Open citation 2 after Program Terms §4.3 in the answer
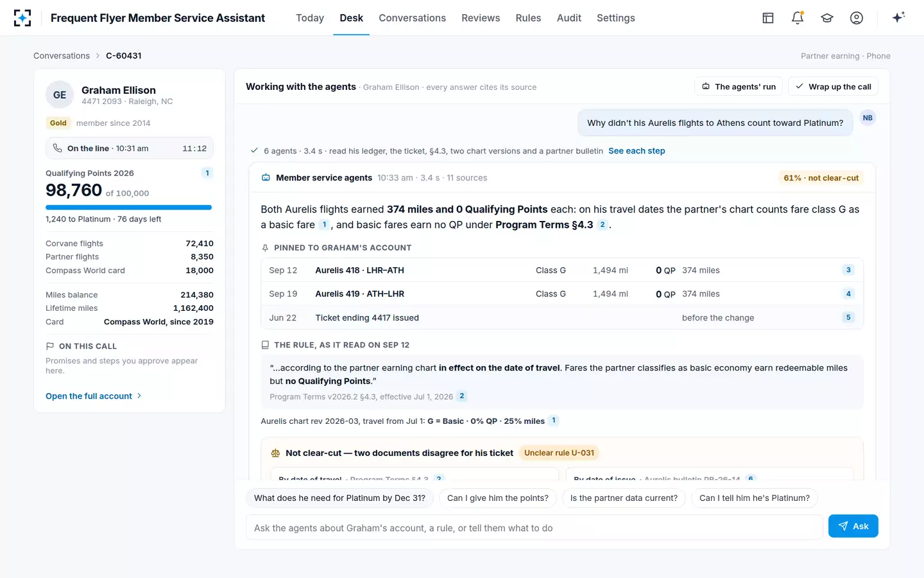This screenshot has height=578, width=924. tap(602, 225)
